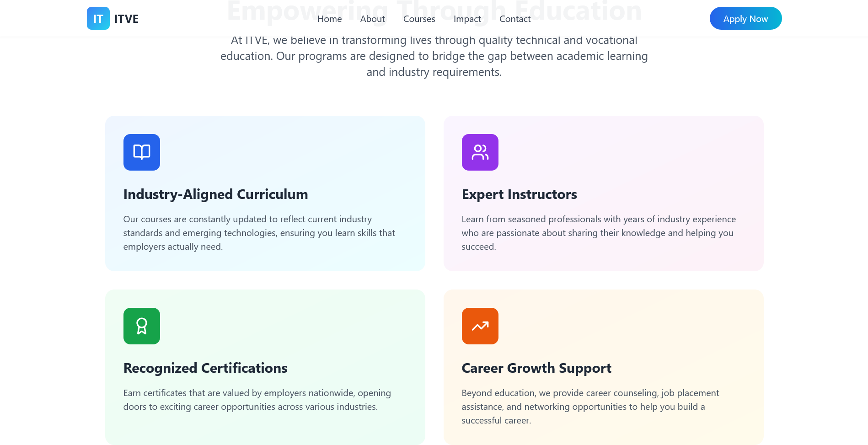
Task: Open the About nav link
Action: click(372, 19)
